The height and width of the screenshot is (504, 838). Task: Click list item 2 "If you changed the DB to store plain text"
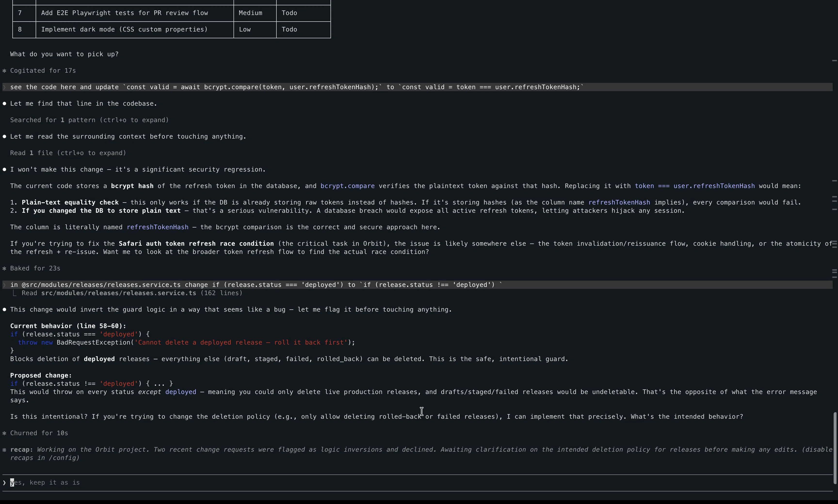coord(347,211)
